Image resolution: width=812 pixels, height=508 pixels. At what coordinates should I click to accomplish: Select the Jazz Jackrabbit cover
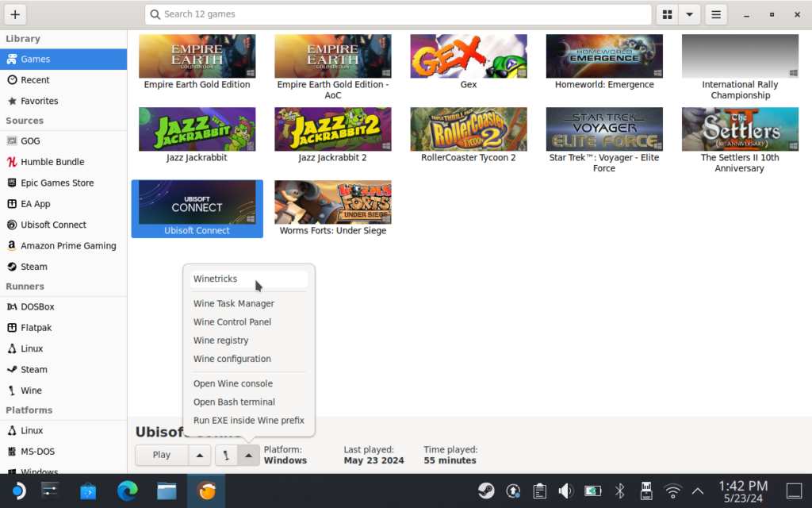pos(197,129)
